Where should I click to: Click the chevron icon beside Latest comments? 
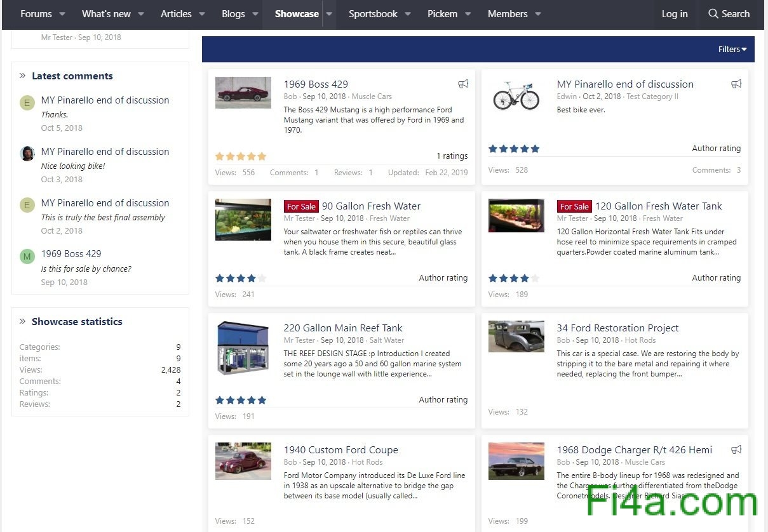[23, 76]
